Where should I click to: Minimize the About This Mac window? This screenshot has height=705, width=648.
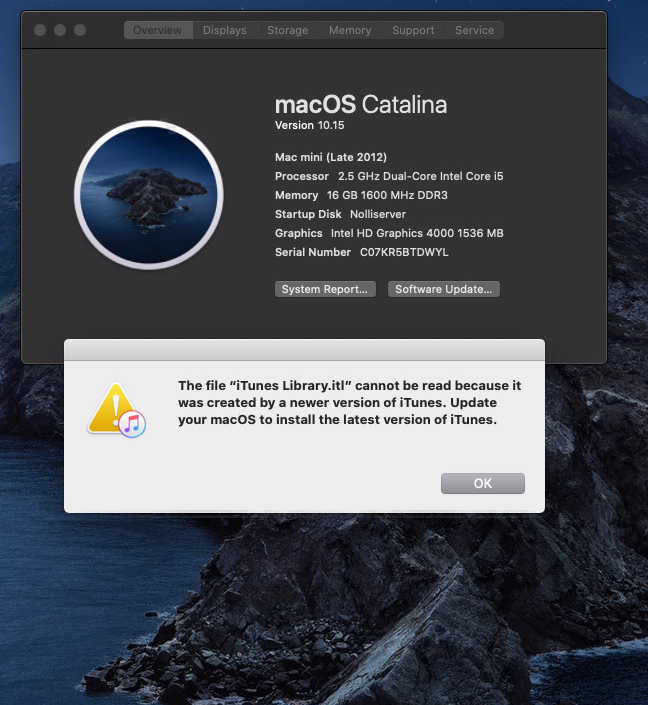pyautogui.click(x=60, y=30)
